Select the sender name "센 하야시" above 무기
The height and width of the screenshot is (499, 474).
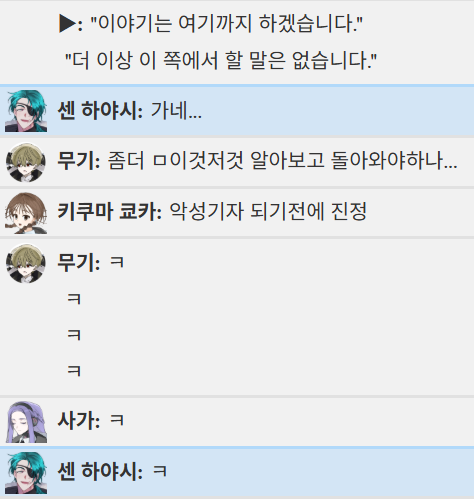click(100, 111)
